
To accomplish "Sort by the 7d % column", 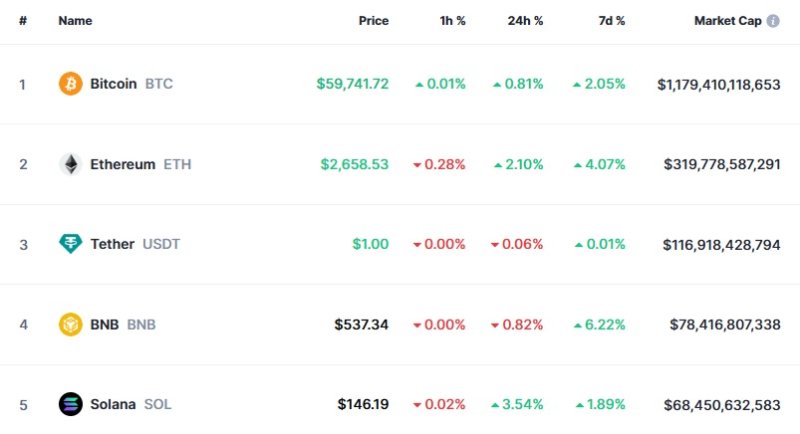I will (x=612, y=21).
